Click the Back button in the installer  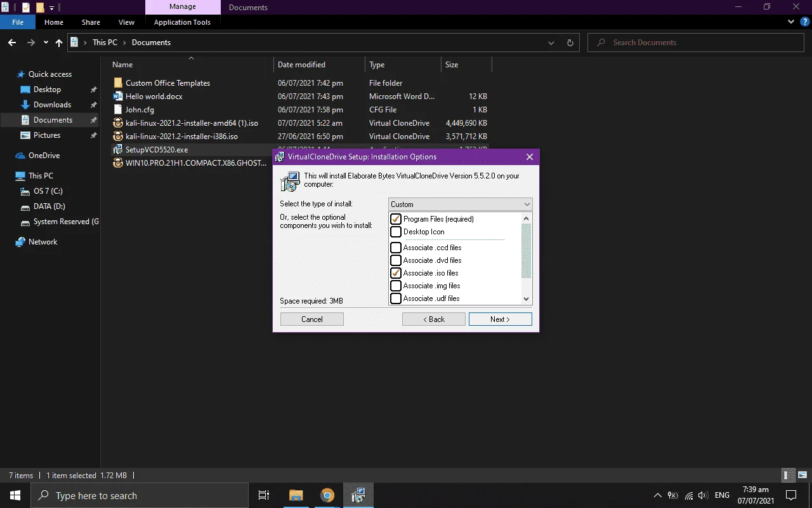coord(434,319)
